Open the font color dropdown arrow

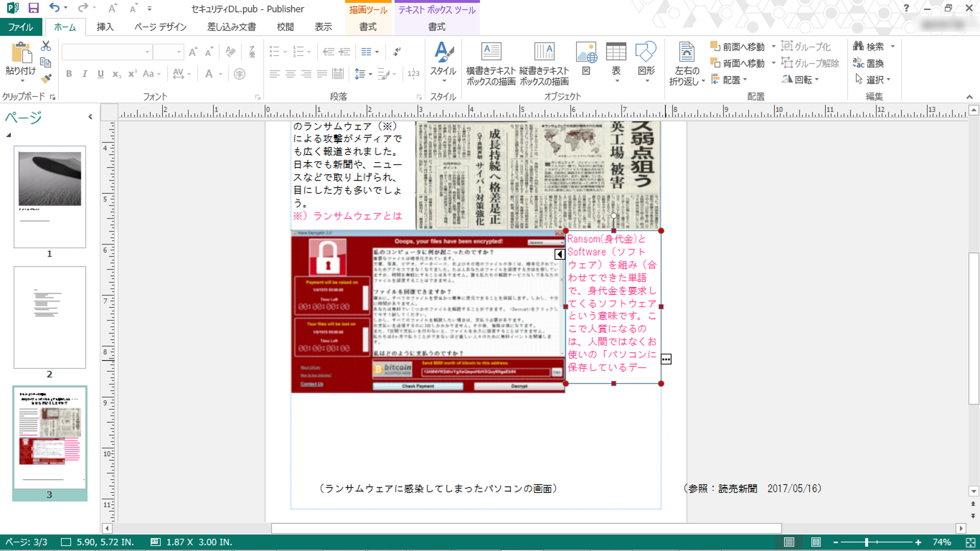click(x=220, y=74)
